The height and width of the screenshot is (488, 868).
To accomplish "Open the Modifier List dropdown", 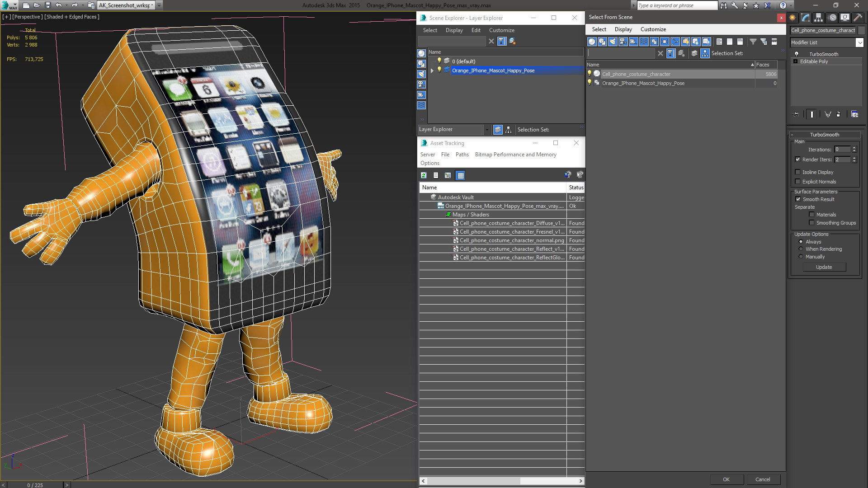I will [859, 42].
